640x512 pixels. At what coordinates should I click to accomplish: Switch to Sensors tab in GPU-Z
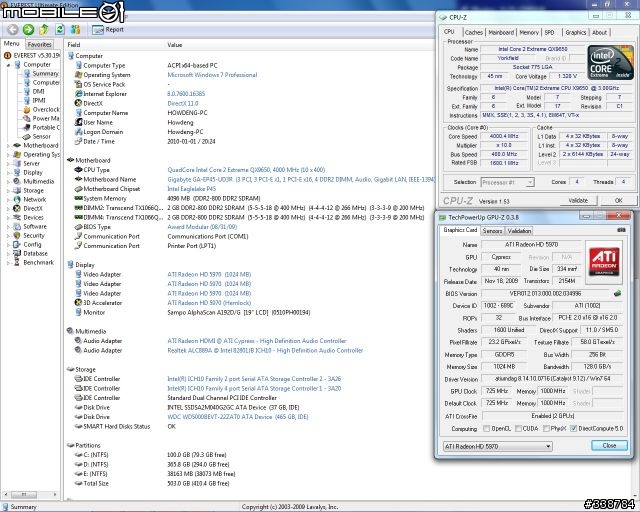coord(492,231)
